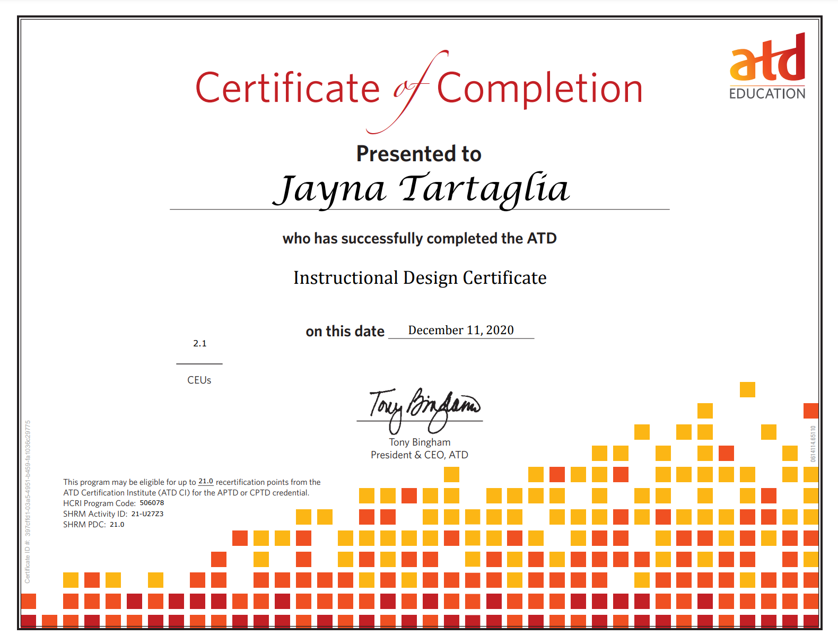Click the 'ATD Certification Institute (ATD CI)' line
Image resolution: width=838 pixels, height=644 pixels.
(x=186, y=493)
